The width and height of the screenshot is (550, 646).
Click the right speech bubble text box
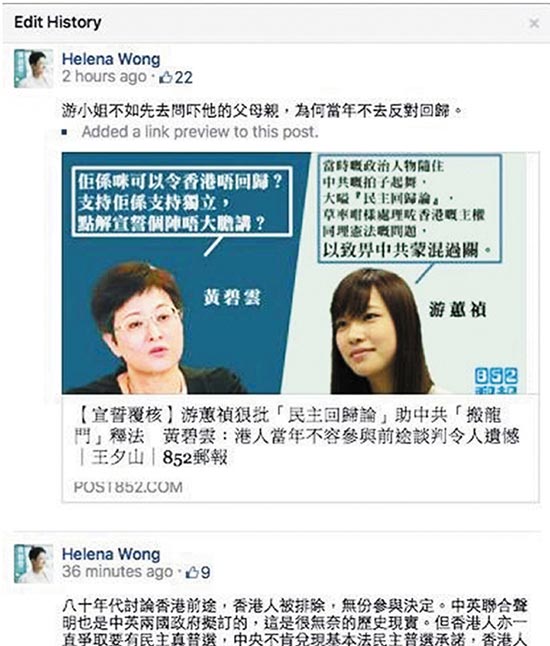410,208
